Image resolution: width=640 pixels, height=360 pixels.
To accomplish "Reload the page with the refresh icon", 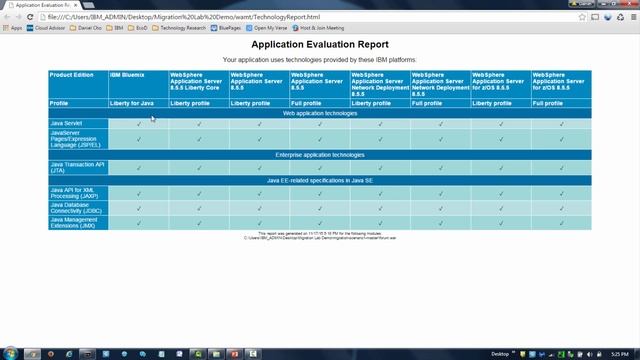I will click(x=30, y=17).
